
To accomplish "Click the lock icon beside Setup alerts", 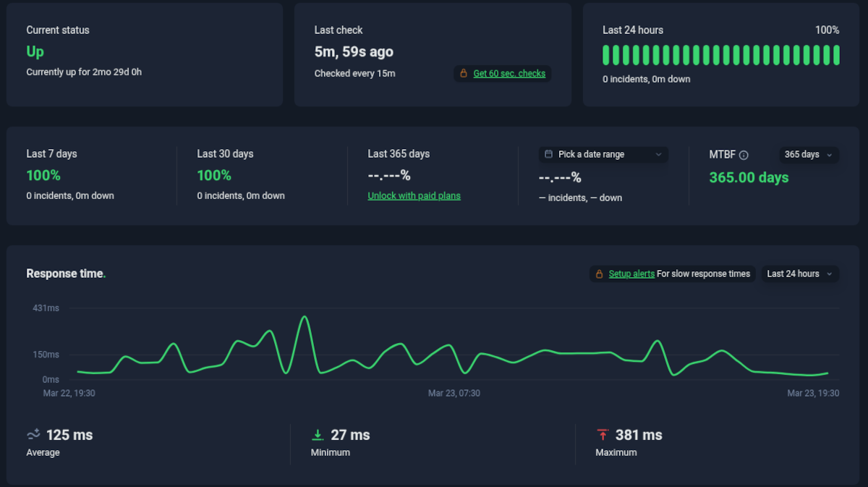I will click(x=599, y=274).
